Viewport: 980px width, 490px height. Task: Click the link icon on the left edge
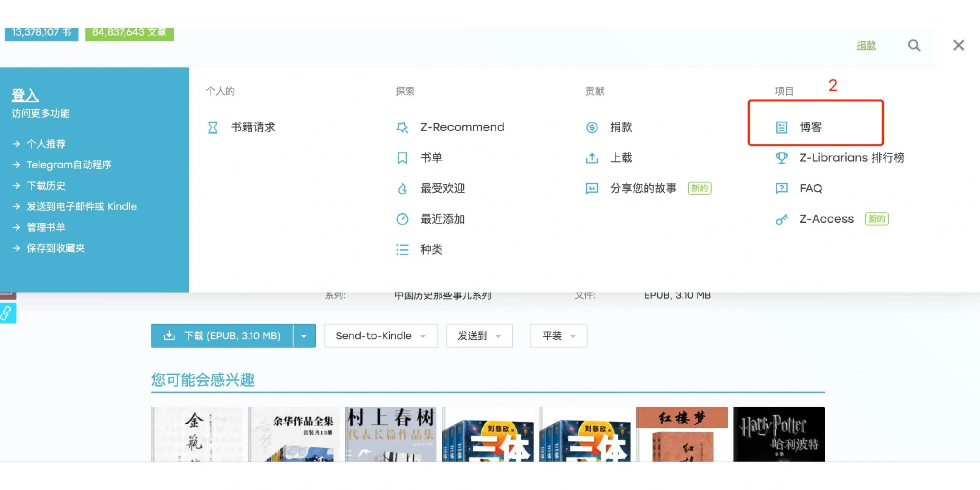pyautogui.click(x=7, y=313)
